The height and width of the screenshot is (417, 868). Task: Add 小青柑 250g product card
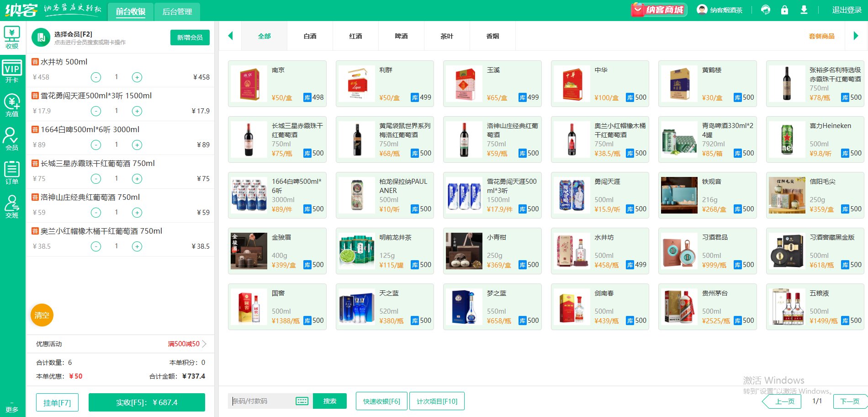(492, 251)
